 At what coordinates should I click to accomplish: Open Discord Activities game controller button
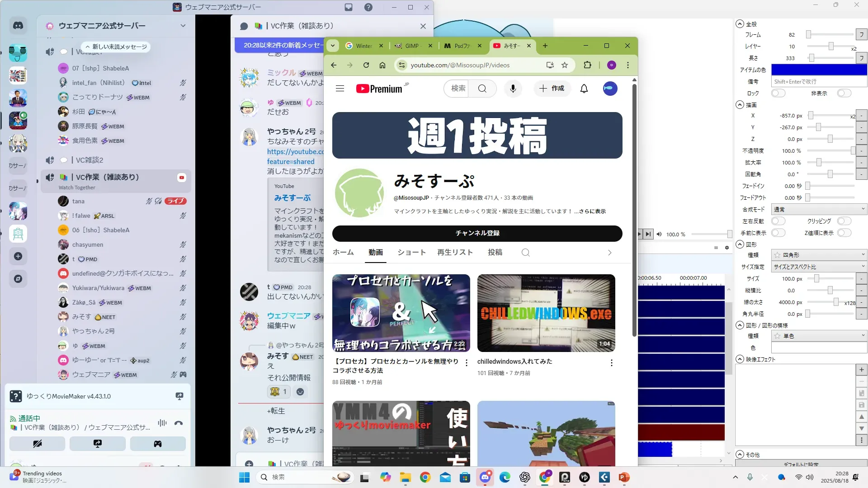157,444
